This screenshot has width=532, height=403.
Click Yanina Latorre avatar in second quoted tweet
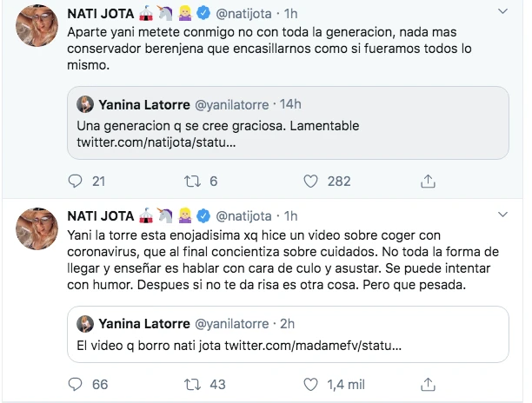[x=84, y=324]
